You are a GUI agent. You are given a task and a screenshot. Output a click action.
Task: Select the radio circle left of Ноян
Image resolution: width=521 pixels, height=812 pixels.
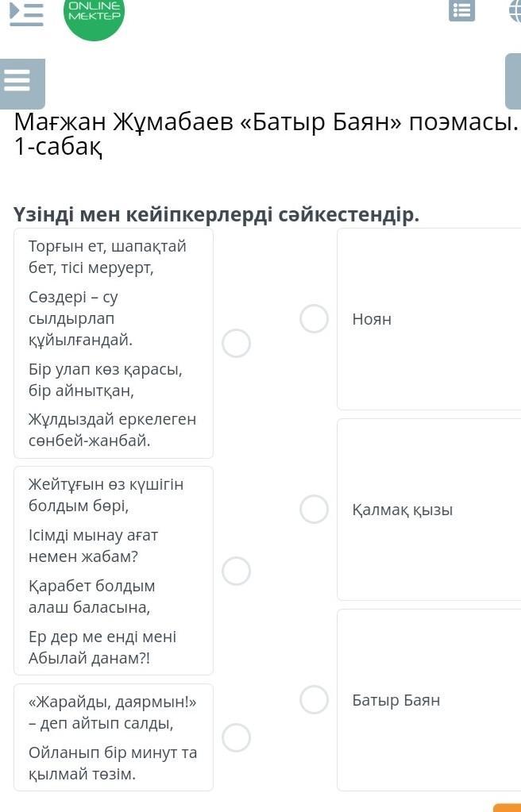pyautogui.click(x=315, y=318)
